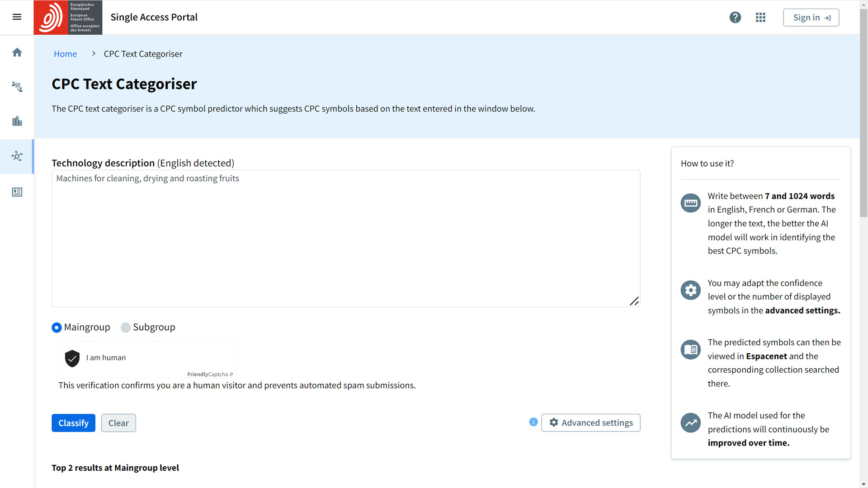Open the help question mark icon
The width and height of the screenshot is (868, 488).
pos(735,17)
